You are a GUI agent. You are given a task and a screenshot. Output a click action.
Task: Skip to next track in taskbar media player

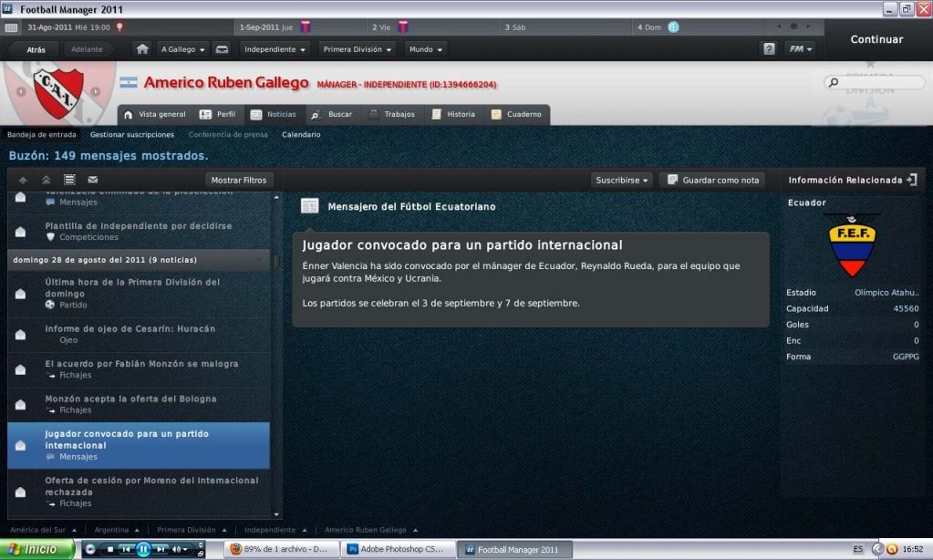coord(161,549)
